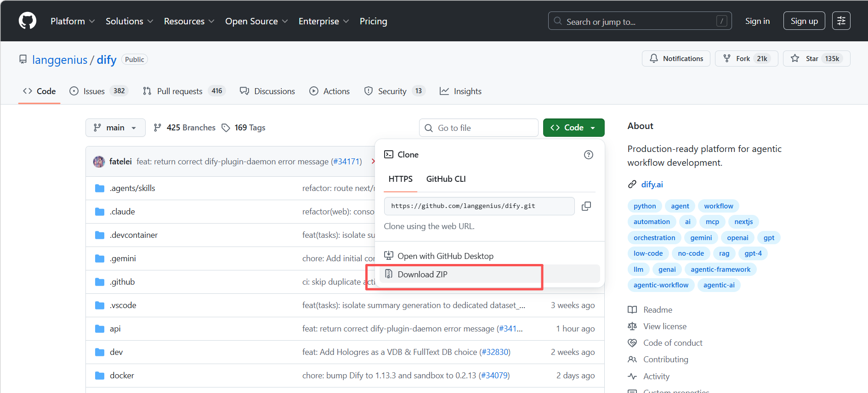Expand the Solutions menu
The height and width of the screenshot is (393, 868).
point(129,21)
